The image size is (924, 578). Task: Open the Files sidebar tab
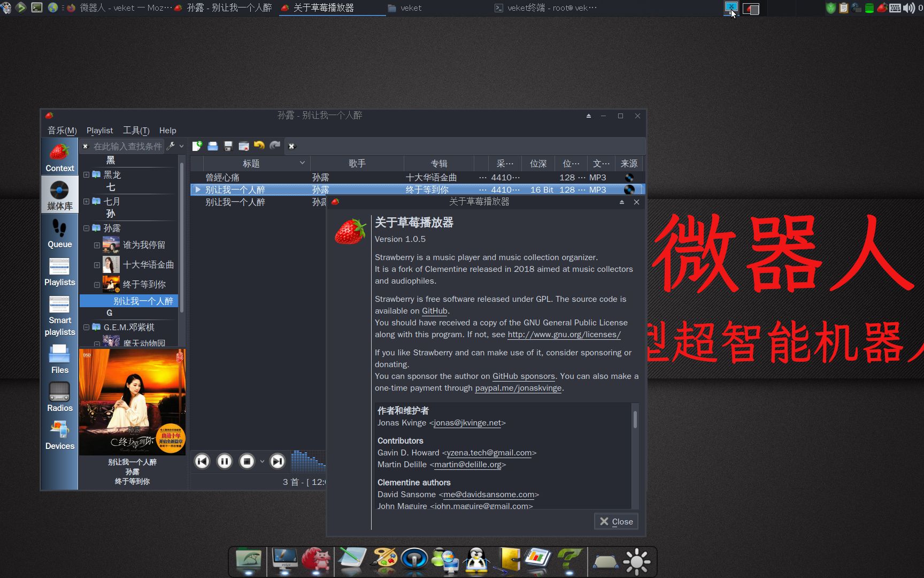(59, 359)
